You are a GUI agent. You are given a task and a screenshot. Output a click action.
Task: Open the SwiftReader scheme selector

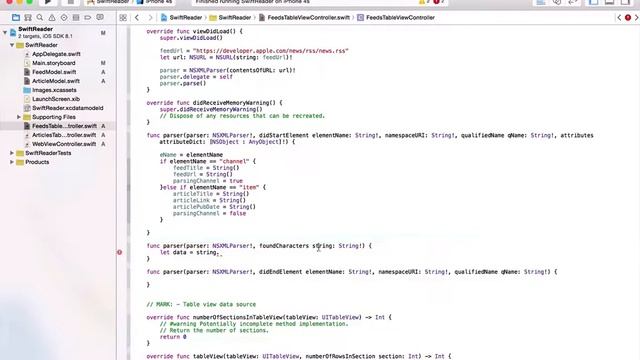(108, 2)
